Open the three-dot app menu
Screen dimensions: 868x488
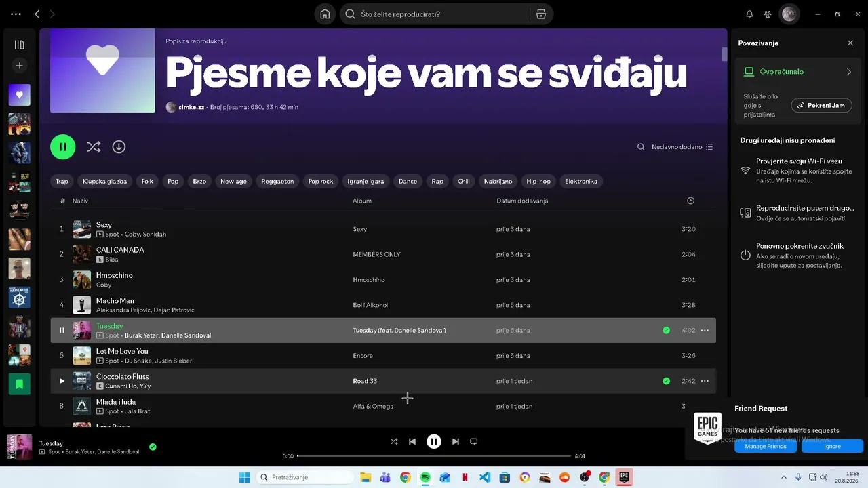pyautogui.click(x=16, y=14)
